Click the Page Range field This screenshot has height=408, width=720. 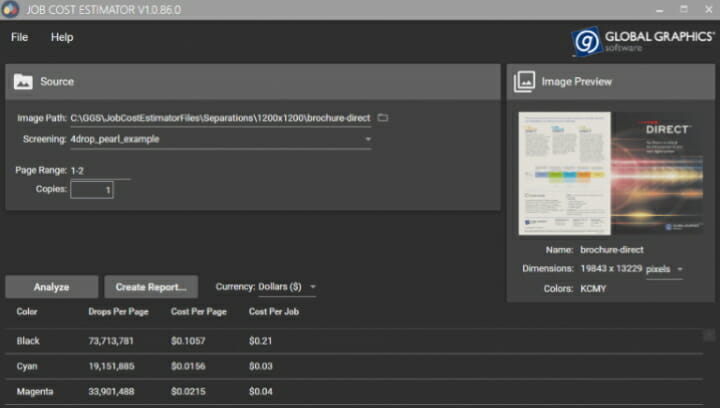pos(100,171)
